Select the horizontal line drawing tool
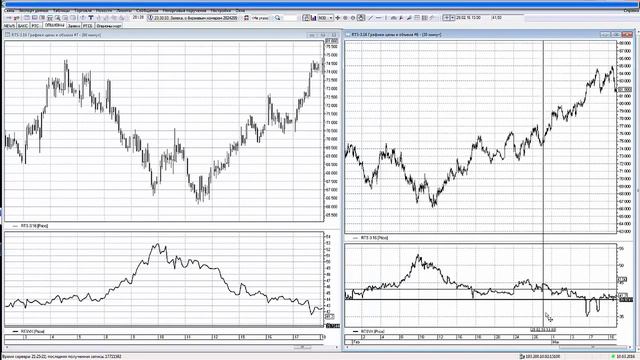The width and height of the screenshot is (640, 360). 378,18
